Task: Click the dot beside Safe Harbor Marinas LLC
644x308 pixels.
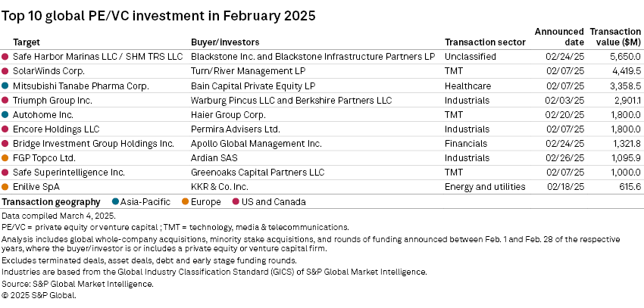Action: click(x=5, y=57)
